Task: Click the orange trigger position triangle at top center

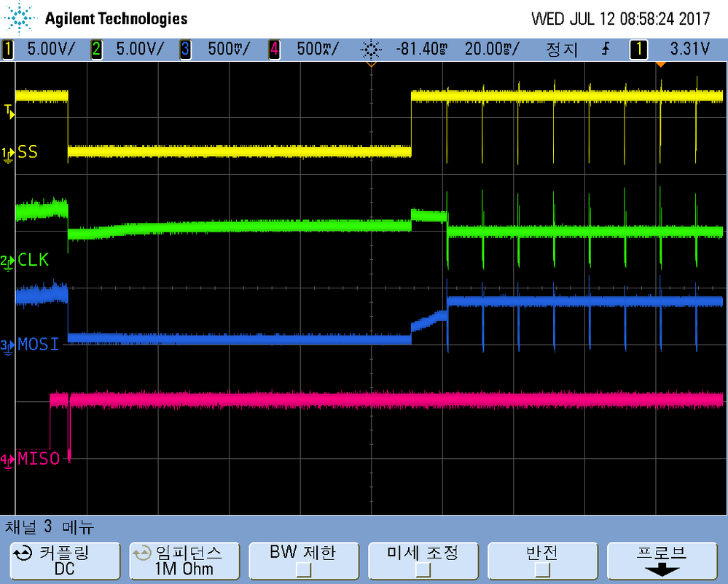Action: click(x=371, y=64)
